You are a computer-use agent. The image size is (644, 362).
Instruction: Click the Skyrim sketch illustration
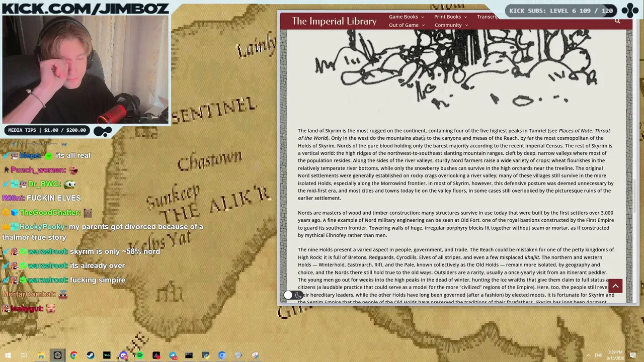pyautogui.click(x=455, y=68)
